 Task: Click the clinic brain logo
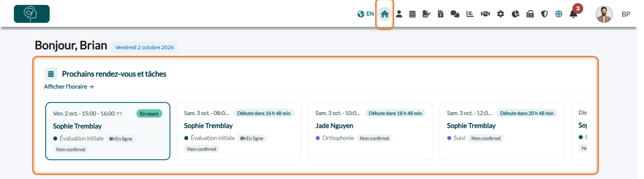click(32, 14)
